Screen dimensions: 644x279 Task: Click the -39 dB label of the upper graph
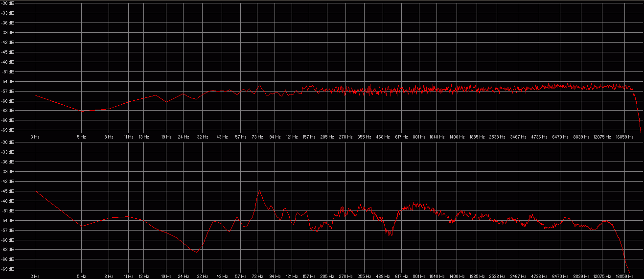[x=8, y=33]
